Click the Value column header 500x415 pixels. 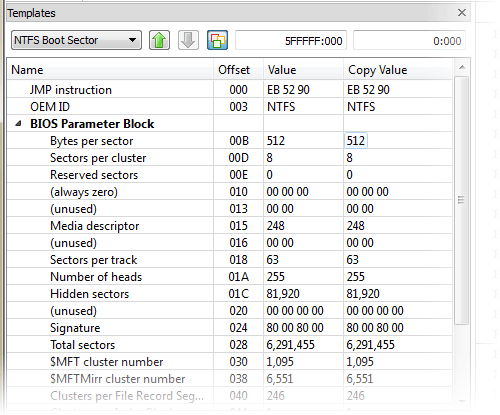coord(303,70)
